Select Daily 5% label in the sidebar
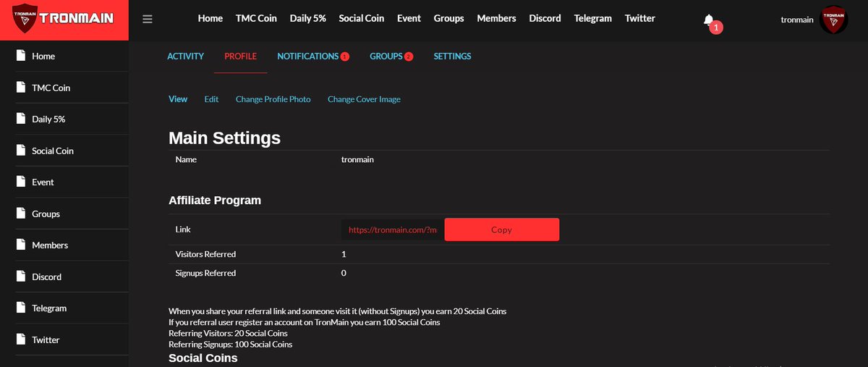This screenshot has height=367, width=868. pos(48,119)
